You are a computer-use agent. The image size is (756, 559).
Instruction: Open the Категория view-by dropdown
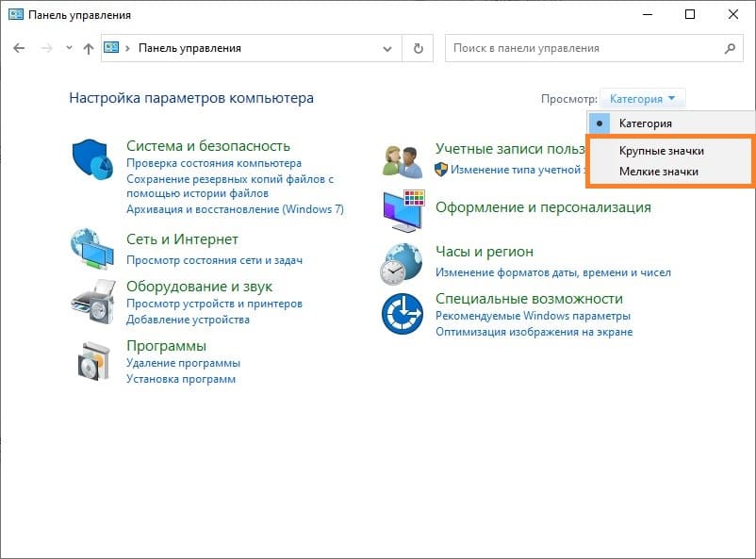click(642, 99)
